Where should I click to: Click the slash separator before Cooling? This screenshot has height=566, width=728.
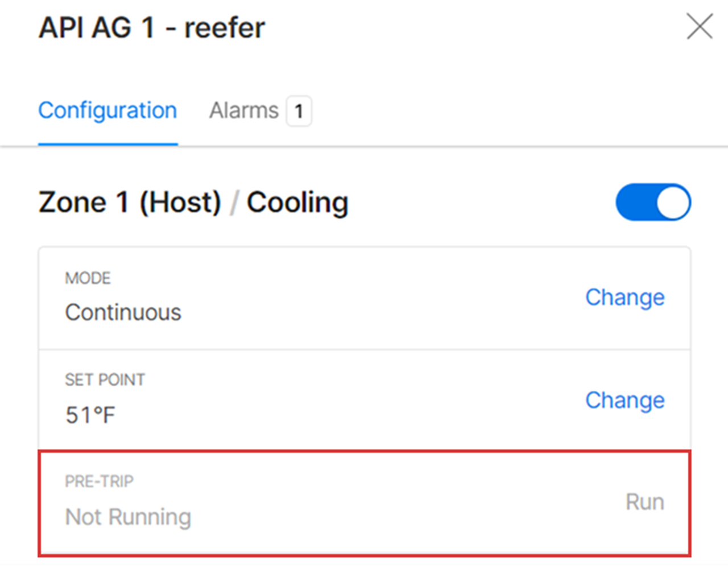tap(233, 203)
